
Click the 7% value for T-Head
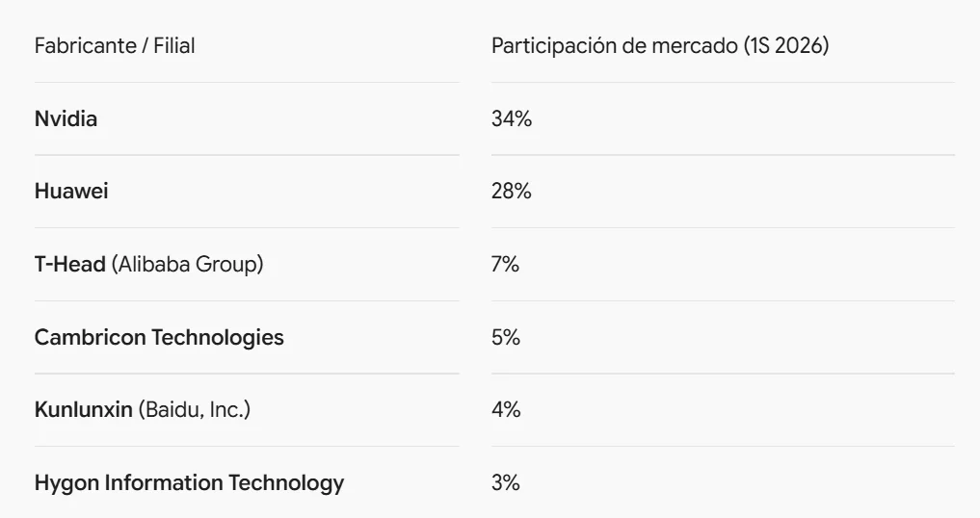coord(505,265)
